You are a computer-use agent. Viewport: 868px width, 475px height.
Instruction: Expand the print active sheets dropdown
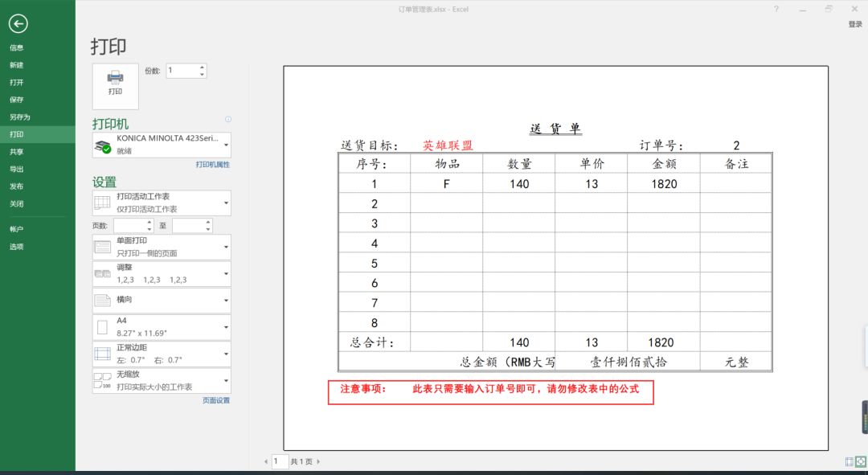[162, 203]
